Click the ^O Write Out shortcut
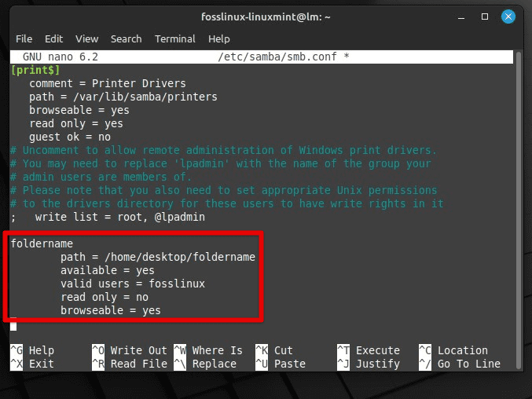This screenshot has height=399, width=532. click(130, 350)
